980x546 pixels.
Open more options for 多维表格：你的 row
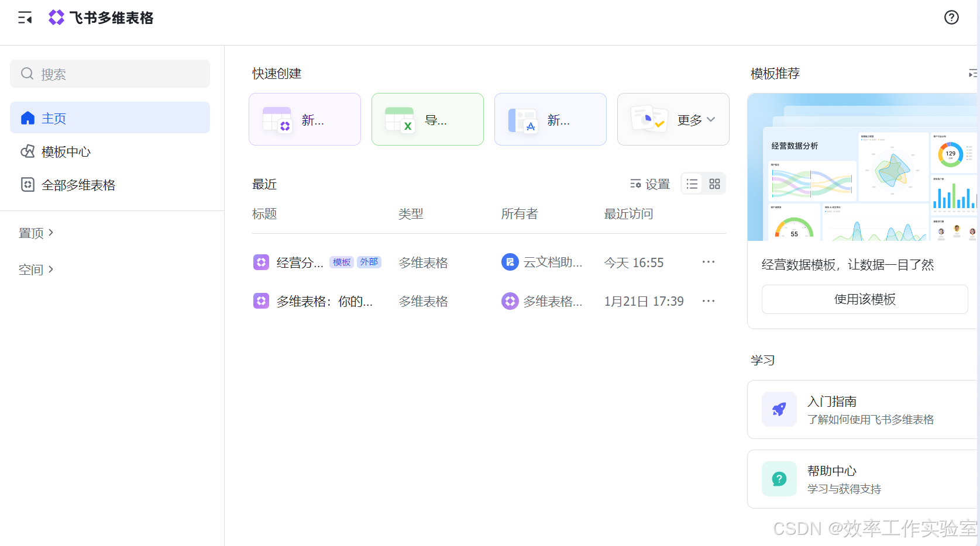click(709, 301)
